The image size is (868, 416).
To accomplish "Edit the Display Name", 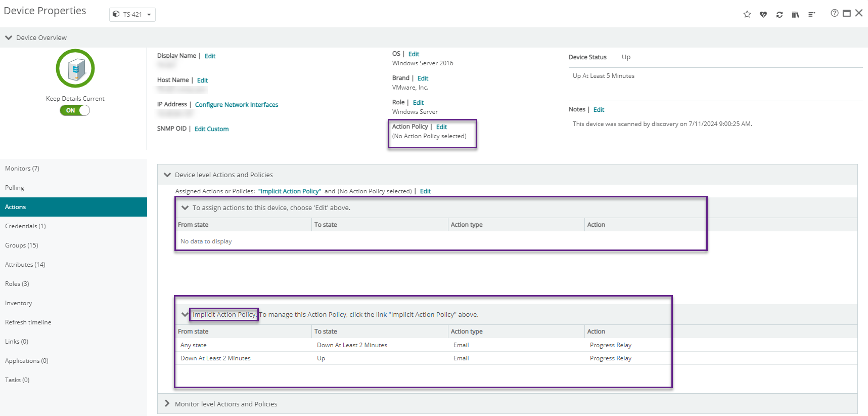I will (210, 56).
